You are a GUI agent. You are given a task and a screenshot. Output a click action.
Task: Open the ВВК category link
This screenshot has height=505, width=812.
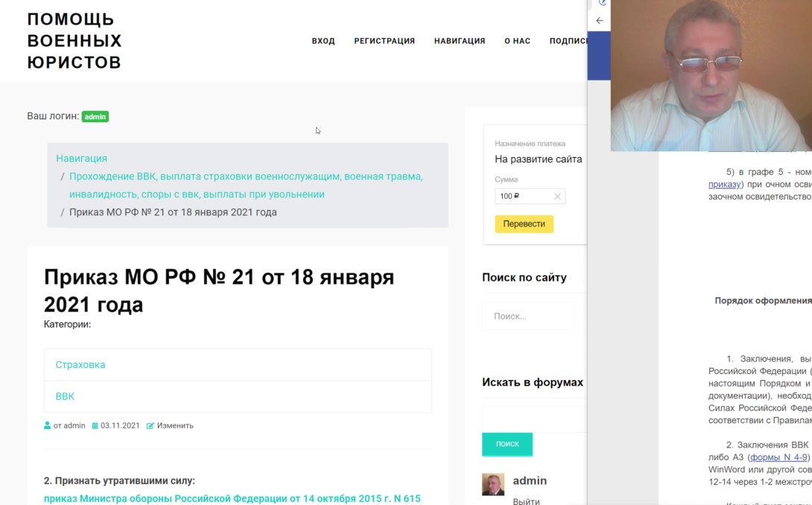(x=65, y=396)
